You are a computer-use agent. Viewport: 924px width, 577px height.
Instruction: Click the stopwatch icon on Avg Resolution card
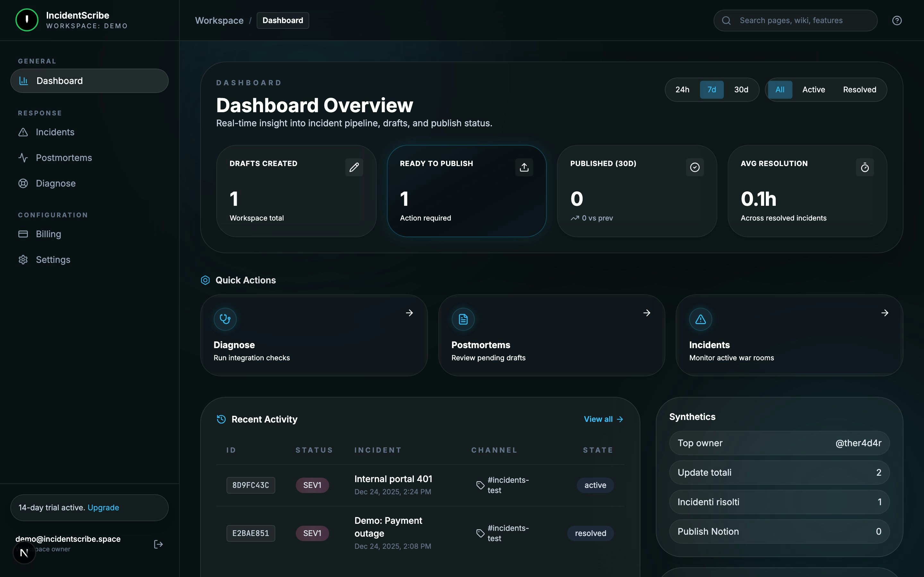(864, 167)
